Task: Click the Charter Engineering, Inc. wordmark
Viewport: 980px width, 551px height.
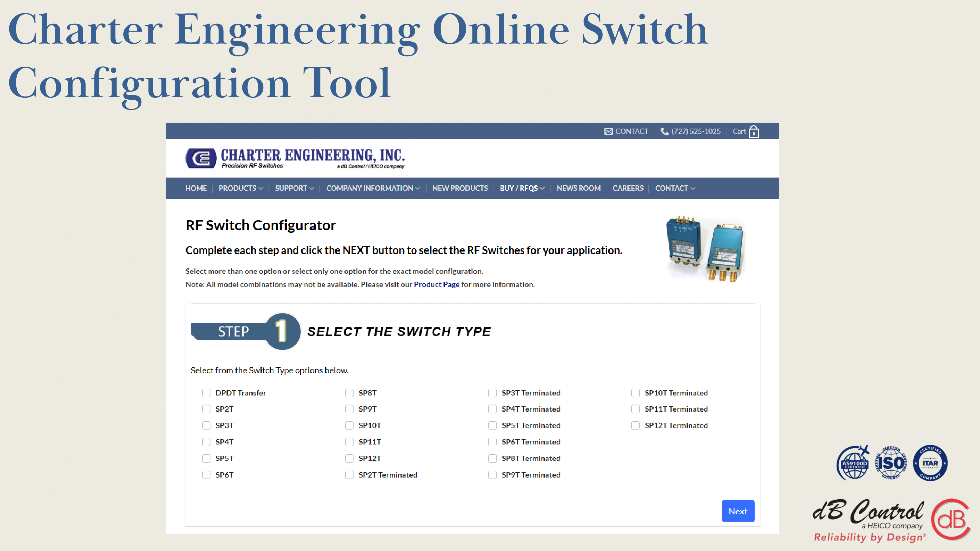Action: tap(313, 156)
